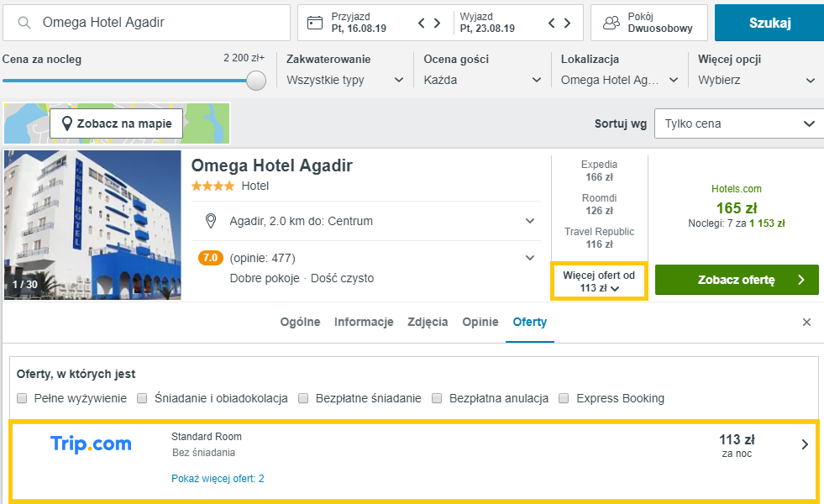Tick Pełne wyżywienie checkbox
The height and width of the screenshot is (504, 824).
coord(22,398)
